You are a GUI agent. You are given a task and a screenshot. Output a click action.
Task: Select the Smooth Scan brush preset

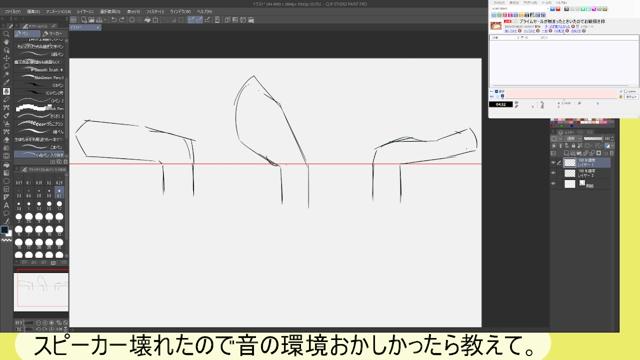(40, 70)
